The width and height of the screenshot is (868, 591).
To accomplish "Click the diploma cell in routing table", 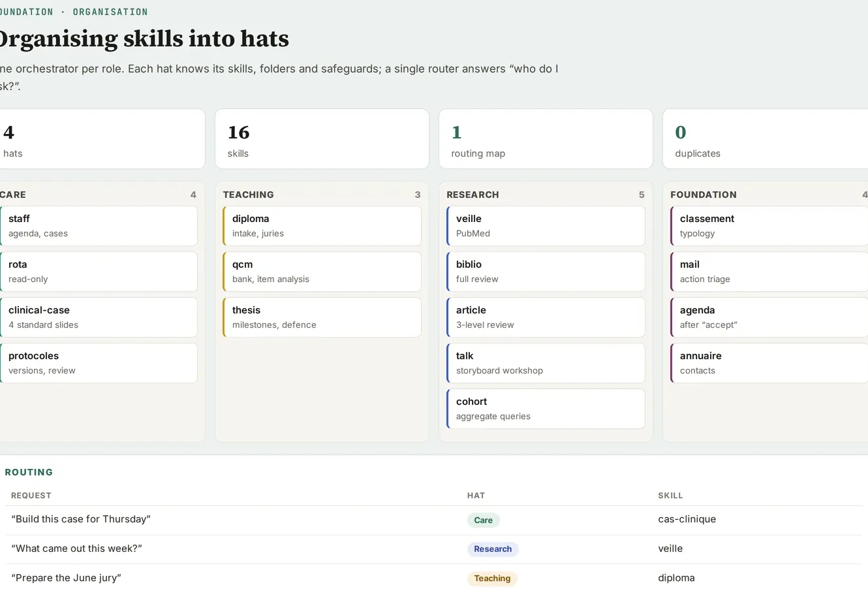I will click(676, 578).
